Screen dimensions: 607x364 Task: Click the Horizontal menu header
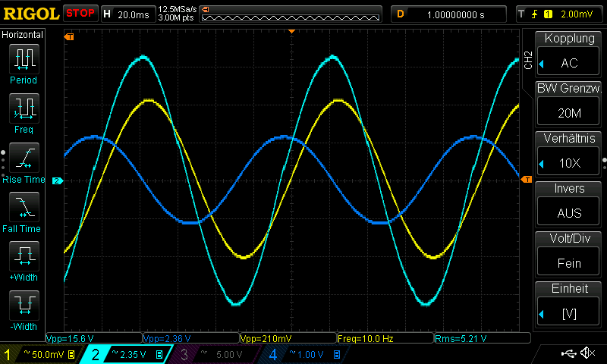(23, 35)
